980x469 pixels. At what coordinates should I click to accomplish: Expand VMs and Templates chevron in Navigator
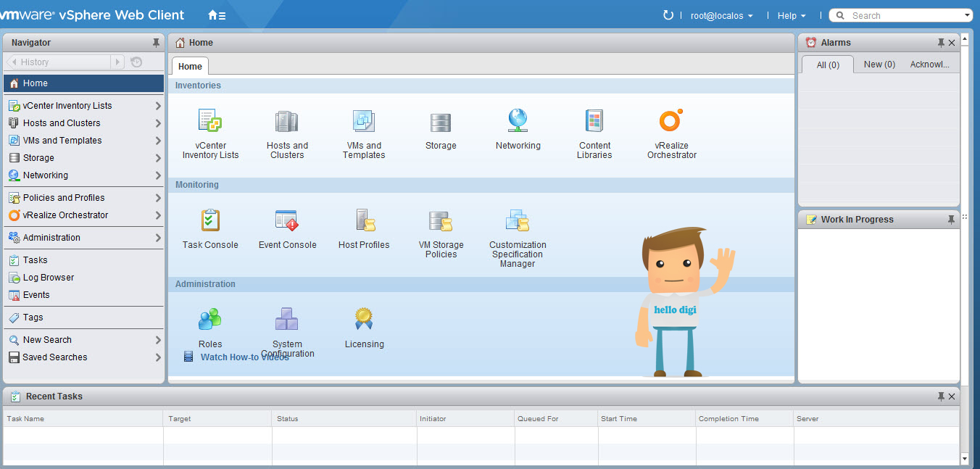coord(158,141)
